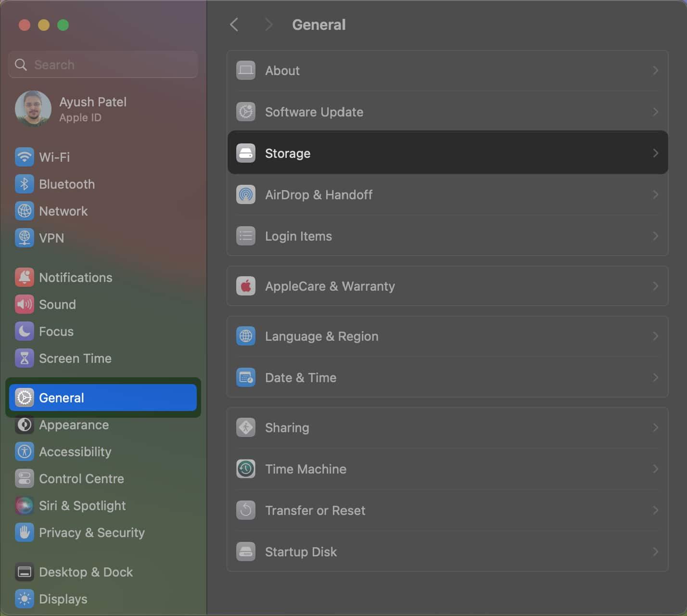Expand the About row chevron
Viewport: 687px width, 616px height.
655,70
